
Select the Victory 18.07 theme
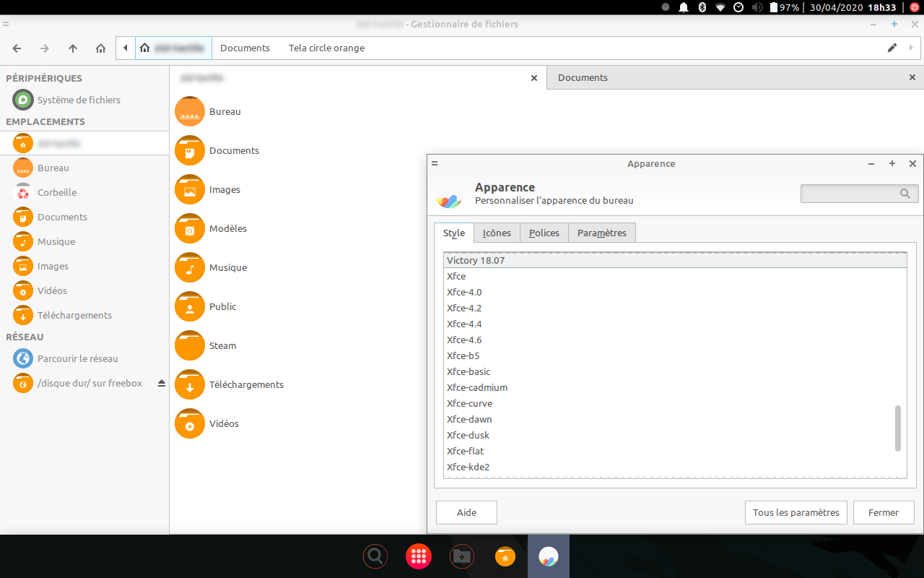[x=675, y=260]
